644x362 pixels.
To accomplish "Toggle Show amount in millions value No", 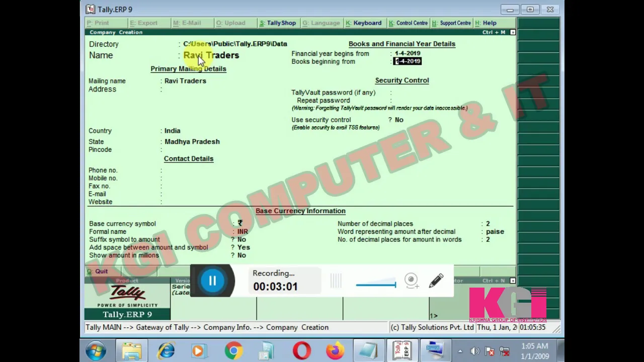I will pyautogui.click(x=242, y=255).
